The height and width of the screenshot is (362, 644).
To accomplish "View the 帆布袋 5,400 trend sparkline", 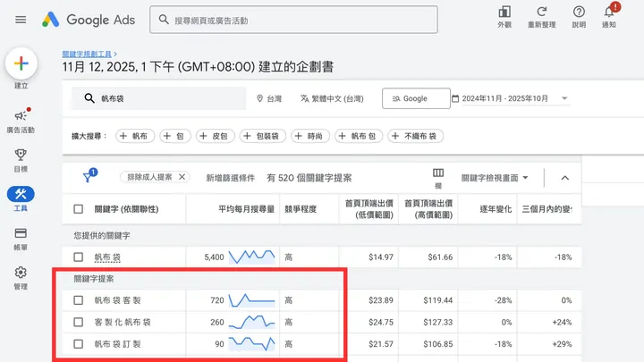I will pos(251,257).
